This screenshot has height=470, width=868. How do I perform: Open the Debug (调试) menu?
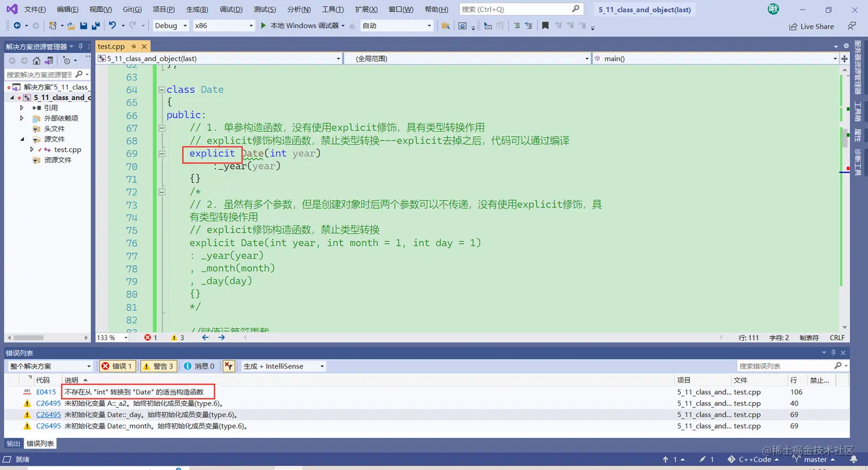231,9
